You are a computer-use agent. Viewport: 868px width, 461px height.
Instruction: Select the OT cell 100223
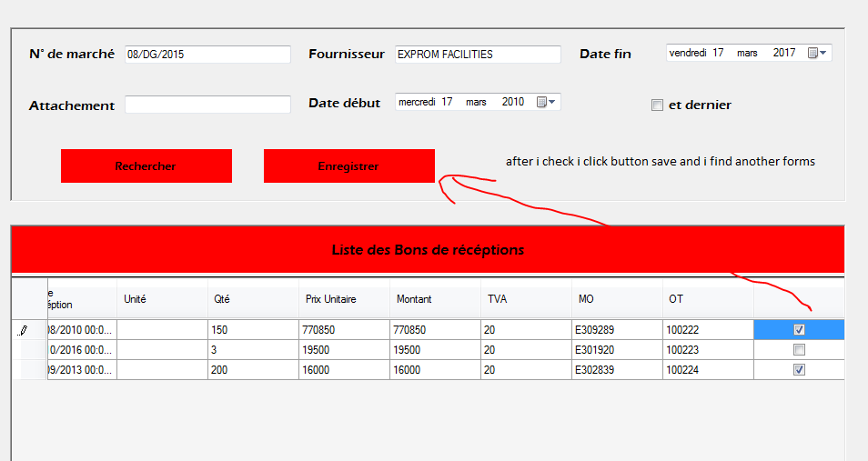[708, 350]
